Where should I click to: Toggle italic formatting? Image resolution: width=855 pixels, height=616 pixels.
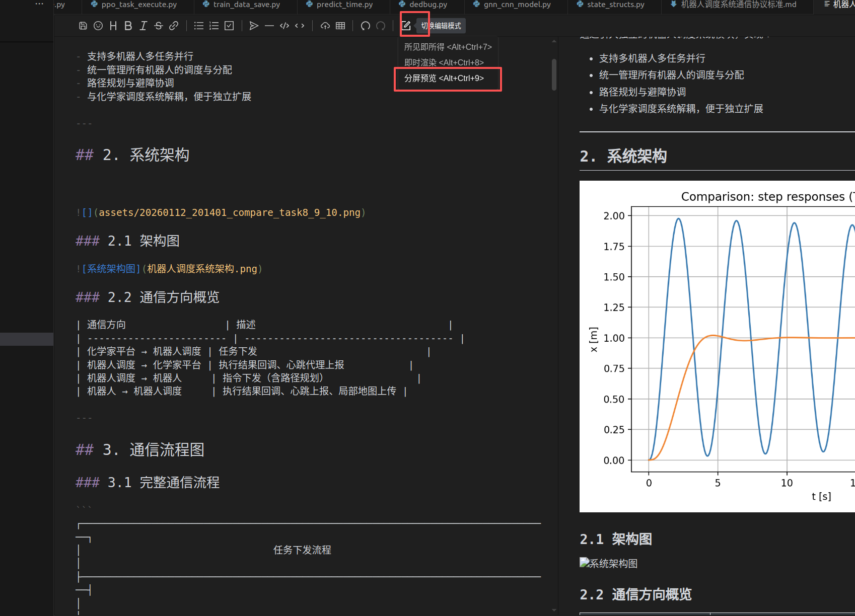coord(144,26)
